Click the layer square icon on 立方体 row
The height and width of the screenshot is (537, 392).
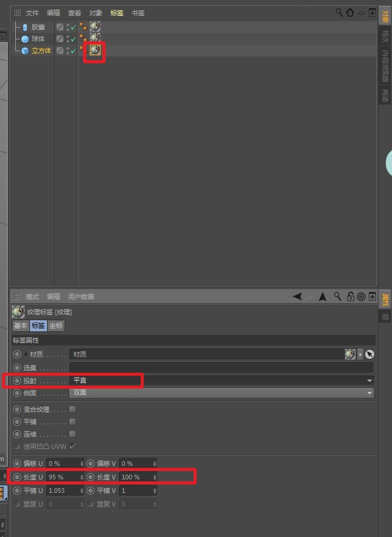tap(60, 51)
